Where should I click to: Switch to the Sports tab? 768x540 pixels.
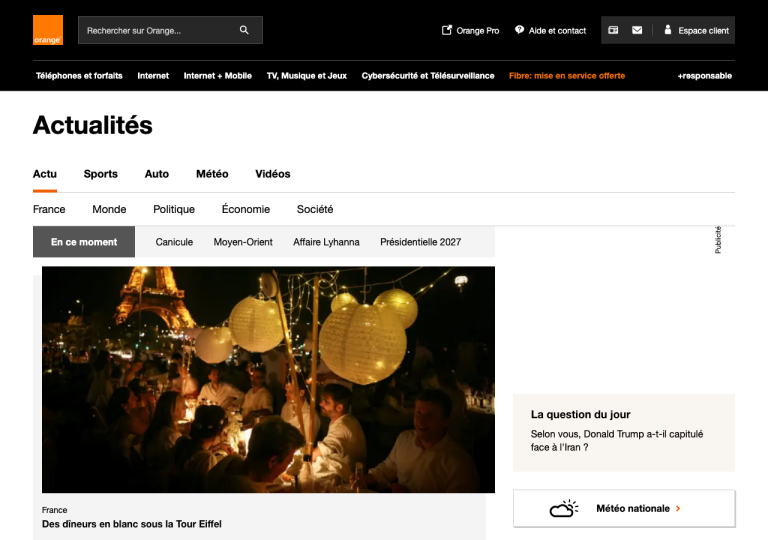[100, 174]
